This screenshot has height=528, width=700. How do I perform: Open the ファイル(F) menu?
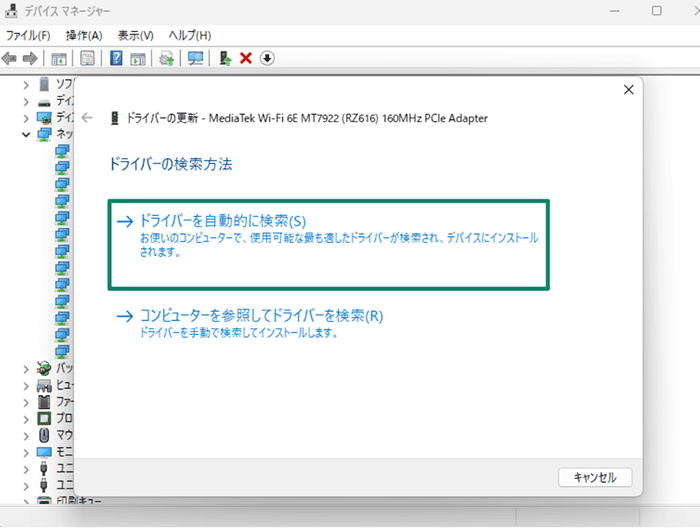(28, 36)
